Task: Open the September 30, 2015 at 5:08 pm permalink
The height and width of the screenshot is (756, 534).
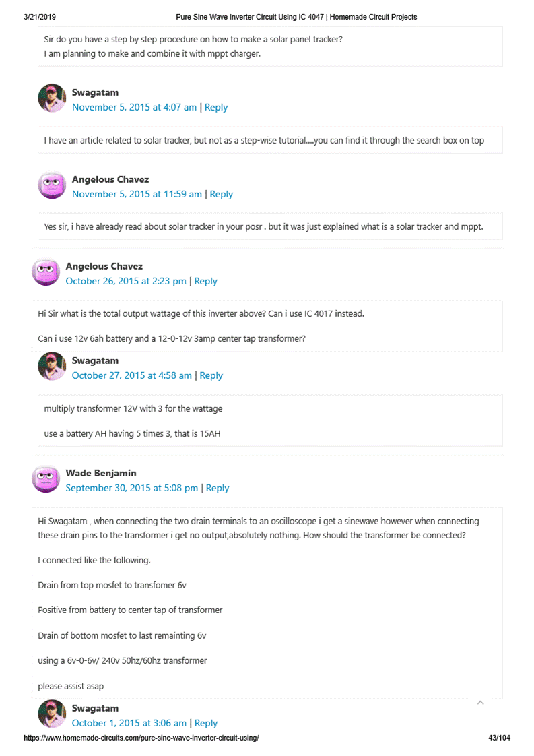Action: 131,488
